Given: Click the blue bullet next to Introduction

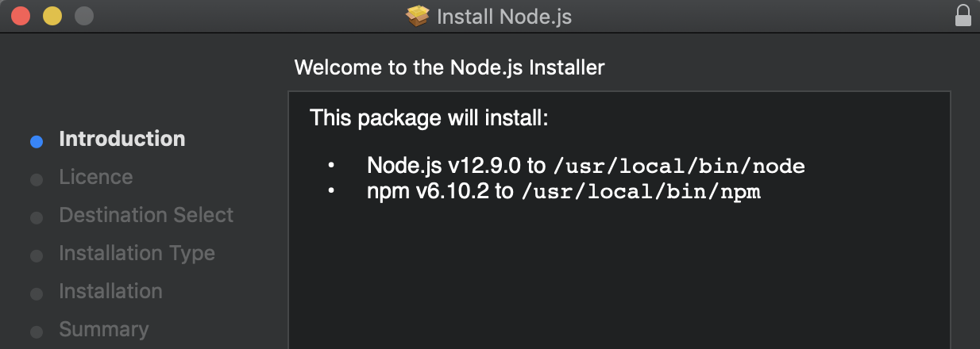Looking at the screenshot, I should [36, 142].
